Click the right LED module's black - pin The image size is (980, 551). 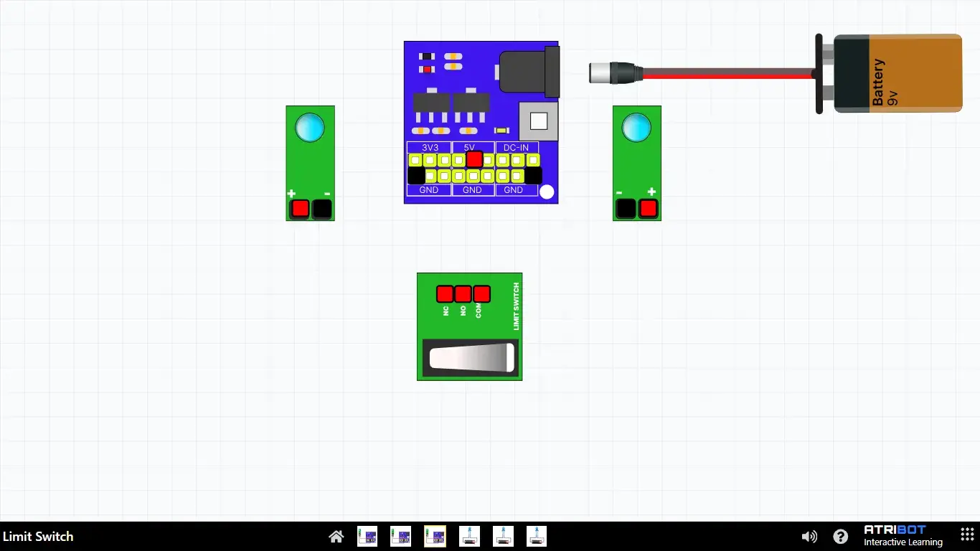(x=626, y=209)
